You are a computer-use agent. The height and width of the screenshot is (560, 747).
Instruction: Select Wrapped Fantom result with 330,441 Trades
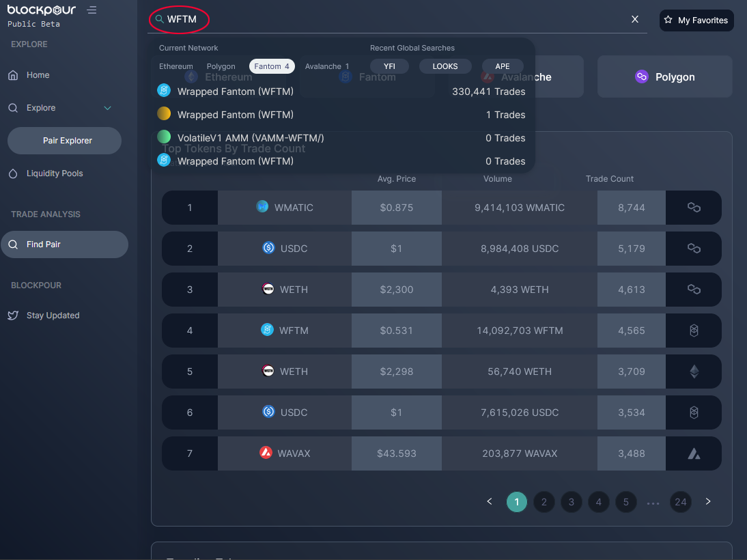tap(341, 92)
